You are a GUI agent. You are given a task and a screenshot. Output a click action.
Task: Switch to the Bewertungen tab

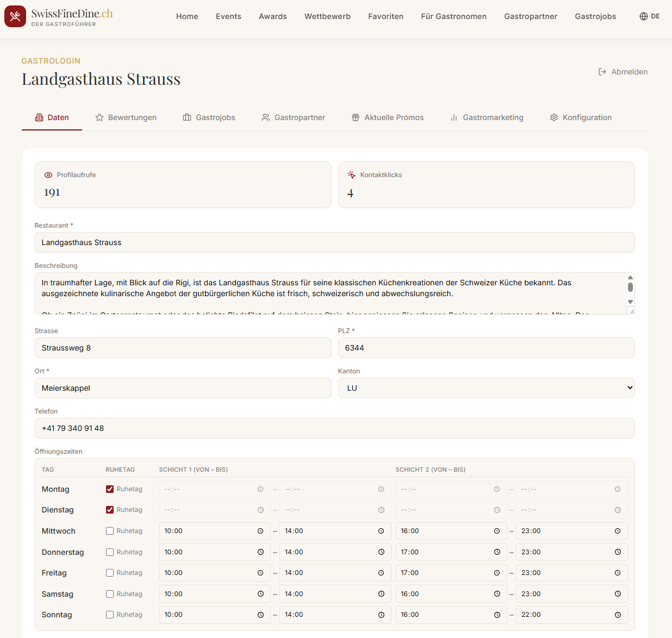pyautogui.click(x=126, y=117)
